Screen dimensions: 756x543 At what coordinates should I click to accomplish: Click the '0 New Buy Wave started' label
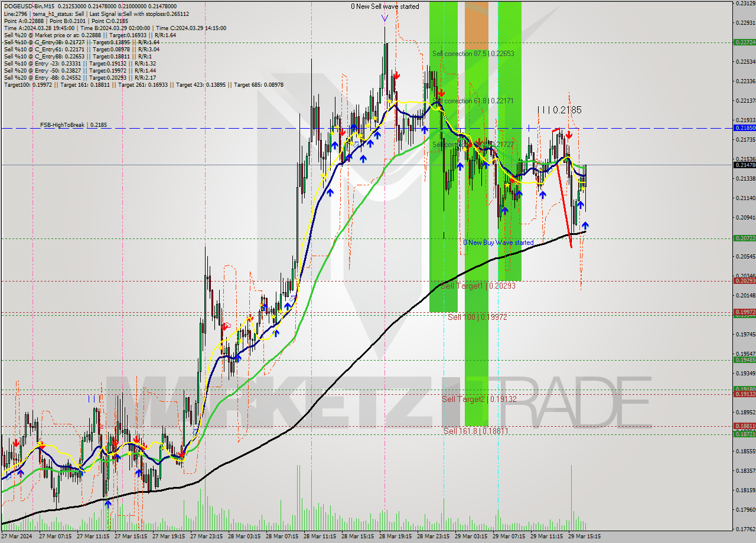498,243
